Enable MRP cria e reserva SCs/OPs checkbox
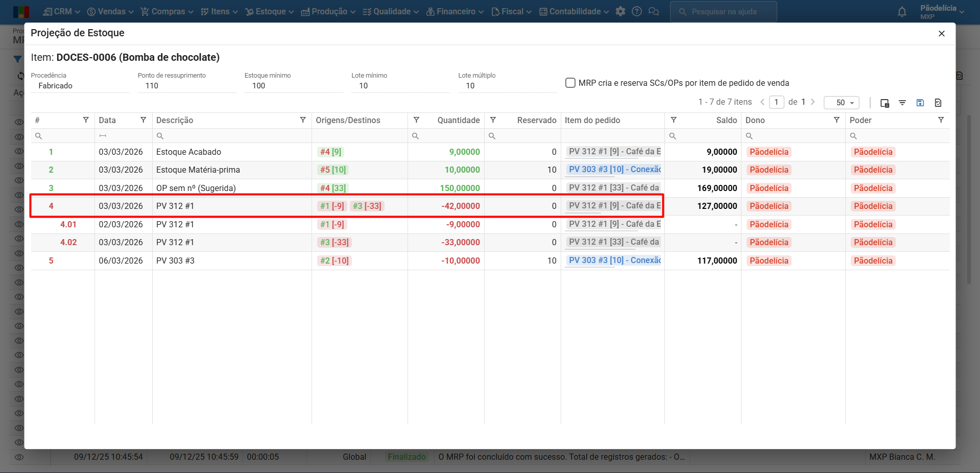Viewport: 980px width, 473px height. point(570,83)
